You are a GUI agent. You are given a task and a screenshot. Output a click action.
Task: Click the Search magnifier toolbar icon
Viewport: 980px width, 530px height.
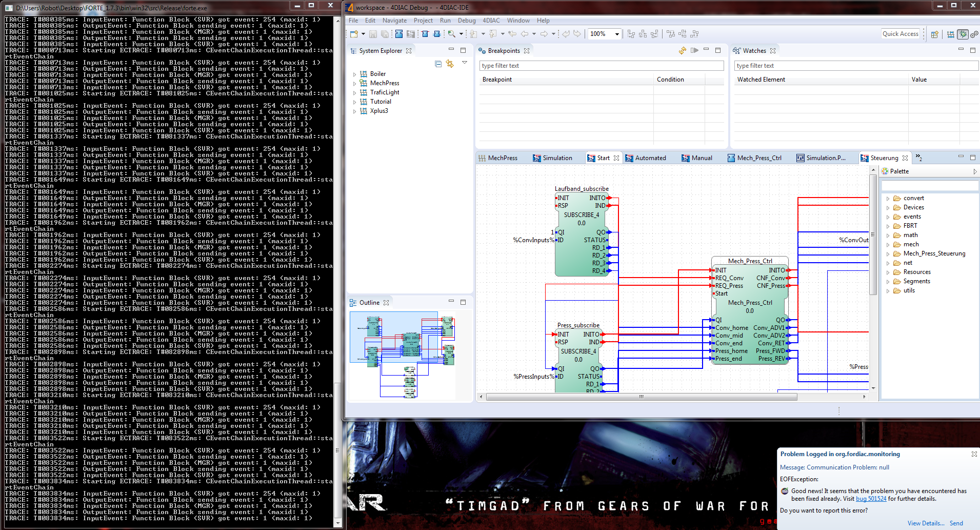[452, 34]
